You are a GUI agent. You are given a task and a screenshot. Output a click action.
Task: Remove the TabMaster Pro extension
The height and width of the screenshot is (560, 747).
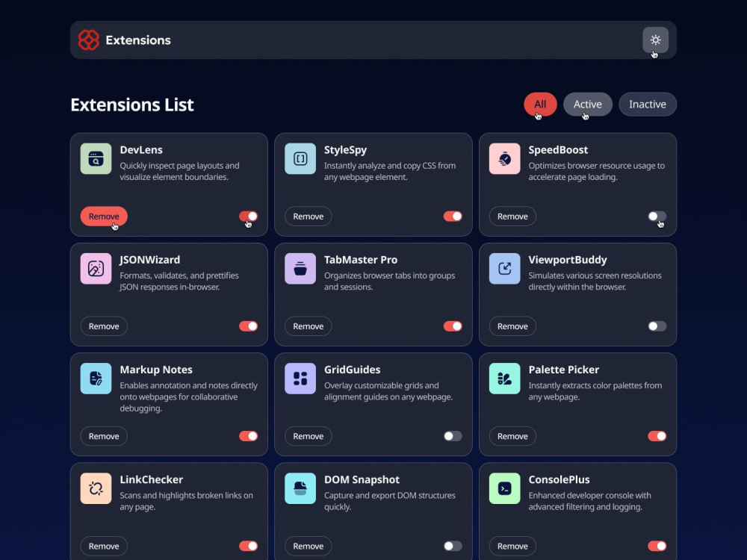(x=309, y=326)
